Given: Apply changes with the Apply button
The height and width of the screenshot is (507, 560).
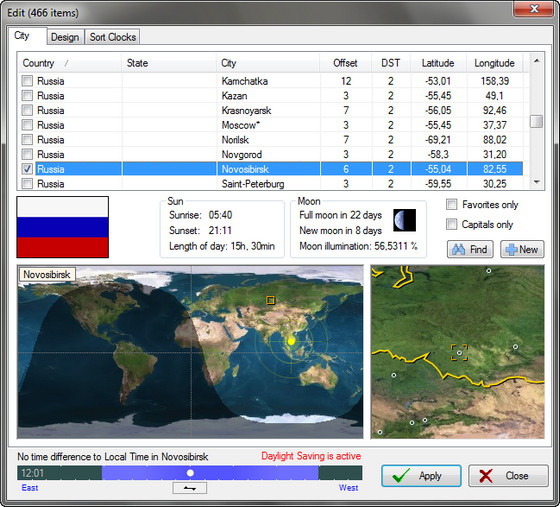Looking at the screenshot, I should point(421,476).
